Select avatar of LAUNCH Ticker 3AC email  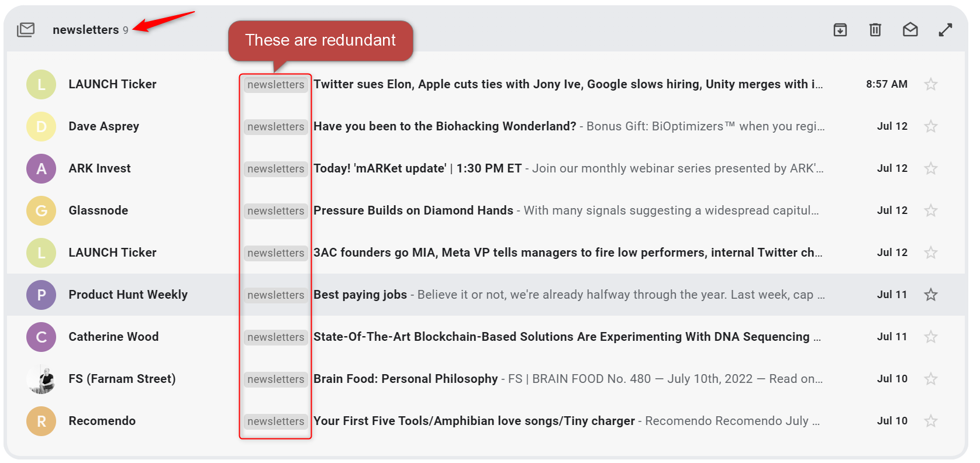pos(41,253)
